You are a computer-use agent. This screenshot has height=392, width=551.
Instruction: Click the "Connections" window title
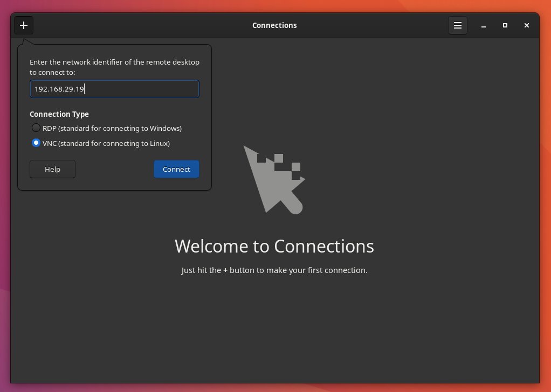274,25
